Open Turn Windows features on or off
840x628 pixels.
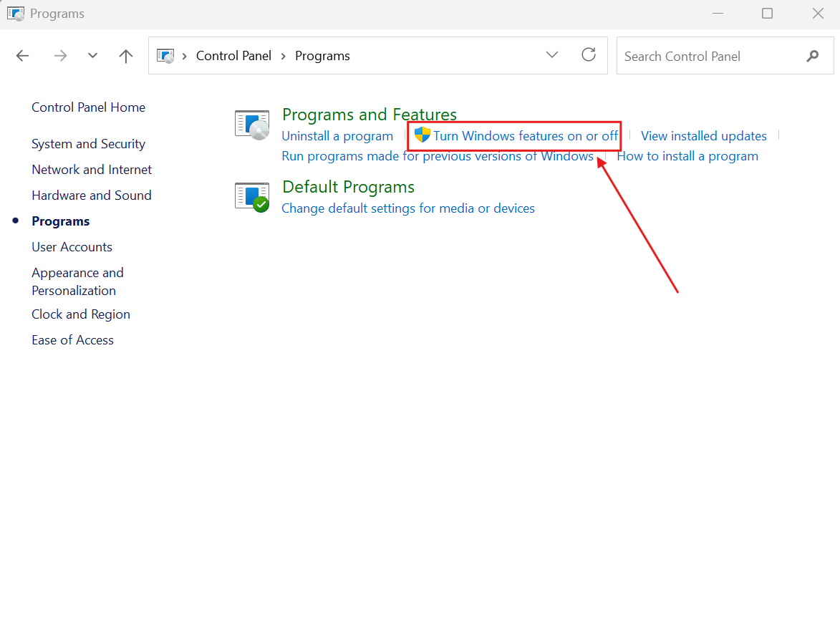point(526,136)
